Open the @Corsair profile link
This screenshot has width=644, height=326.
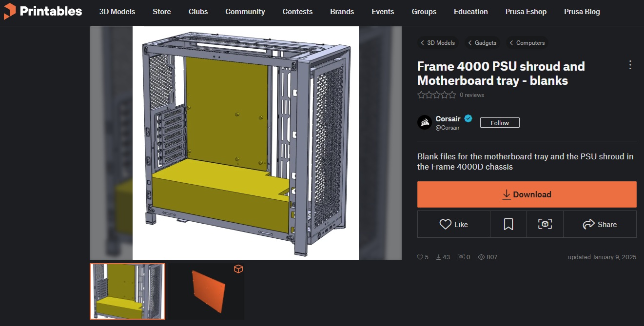448,128
